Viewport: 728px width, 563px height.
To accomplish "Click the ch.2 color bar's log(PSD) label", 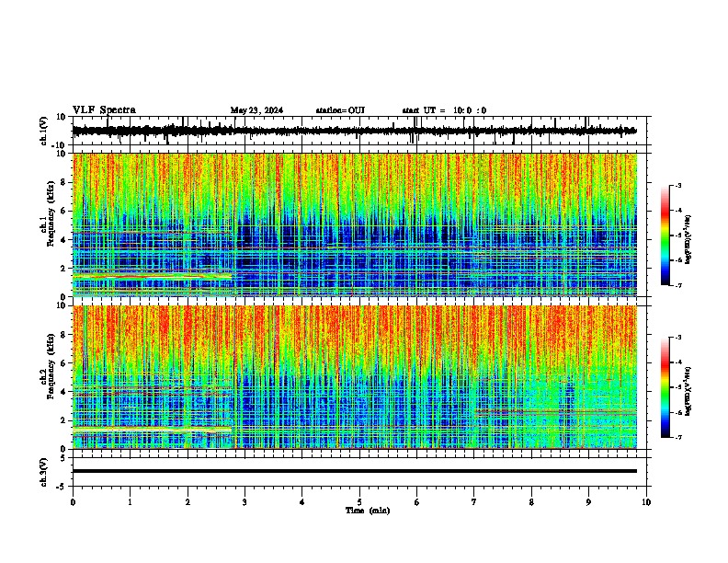I will tap(688, 391).
